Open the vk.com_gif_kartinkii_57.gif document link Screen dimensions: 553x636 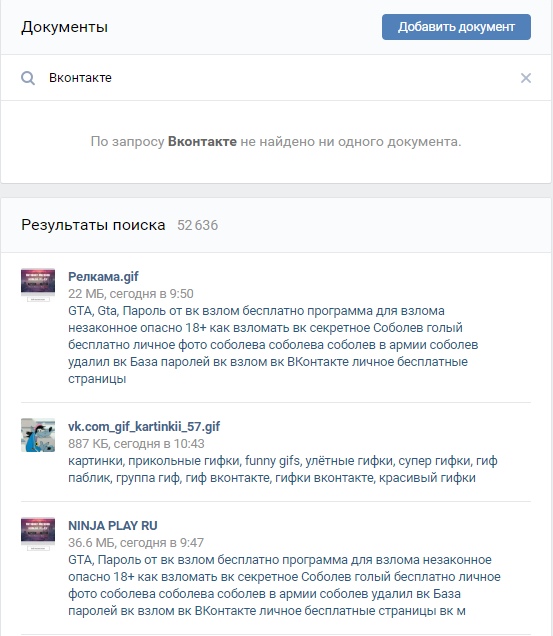144,427
